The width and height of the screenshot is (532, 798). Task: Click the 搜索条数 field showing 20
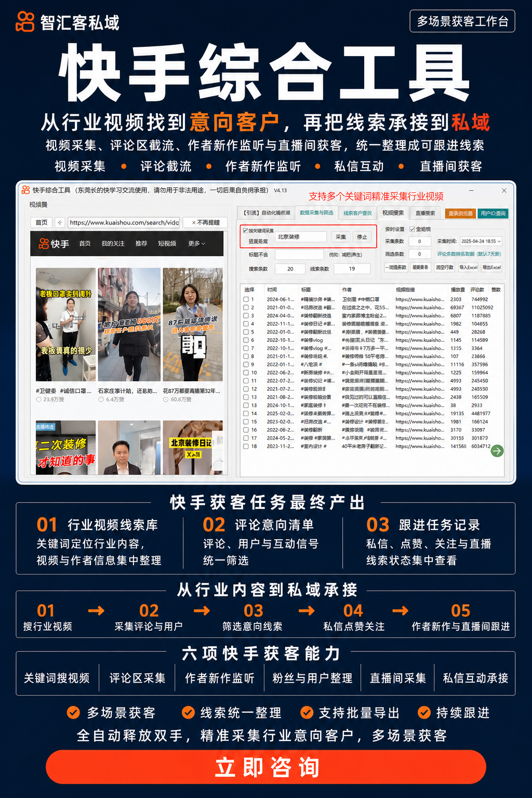tap(290, 269)
